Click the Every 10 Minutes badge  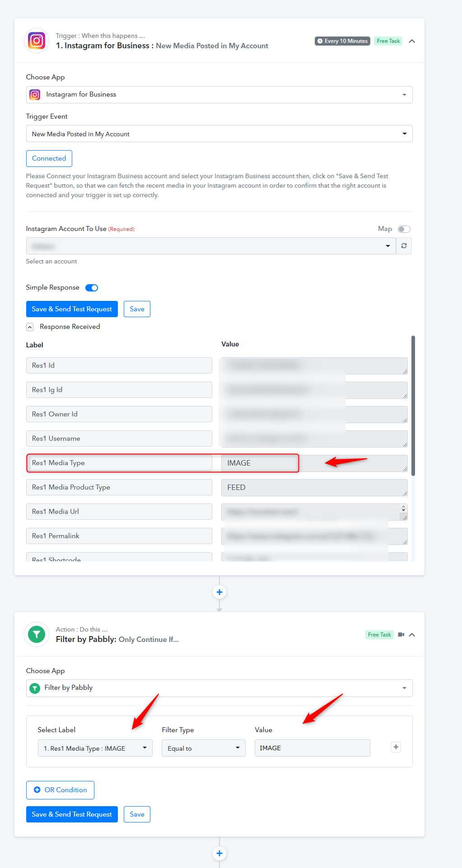coord(342,41)
